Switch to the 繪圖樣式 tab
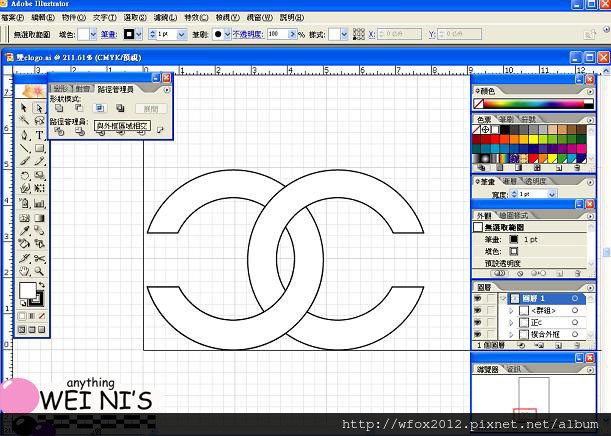 [514, 215]
